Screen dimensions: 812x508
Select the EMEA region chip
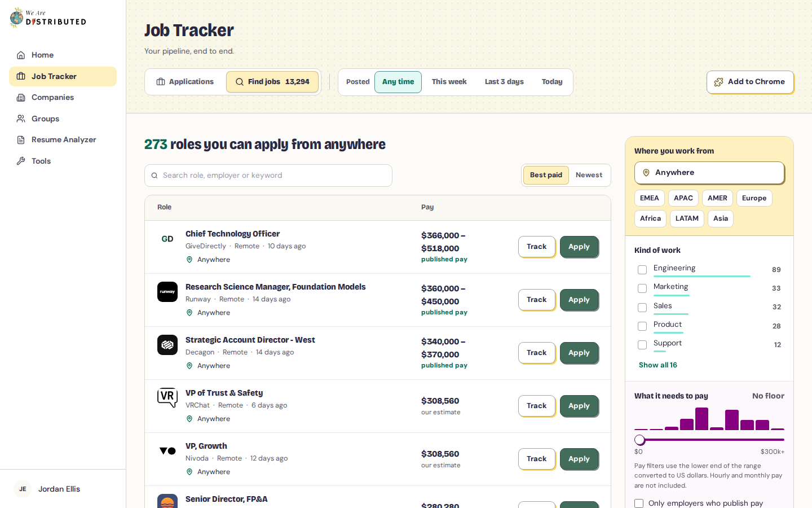pyautogui.click(x=650, y=198)
